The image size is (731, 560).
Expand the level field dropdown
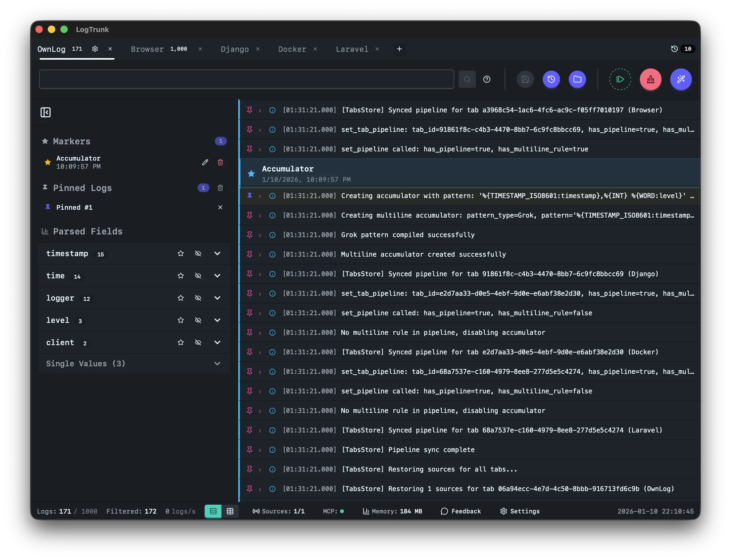217,320
